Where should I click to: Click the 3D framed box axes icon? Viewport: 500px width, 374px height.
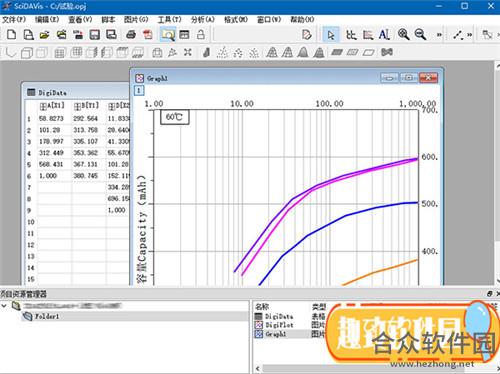[26, 53]
